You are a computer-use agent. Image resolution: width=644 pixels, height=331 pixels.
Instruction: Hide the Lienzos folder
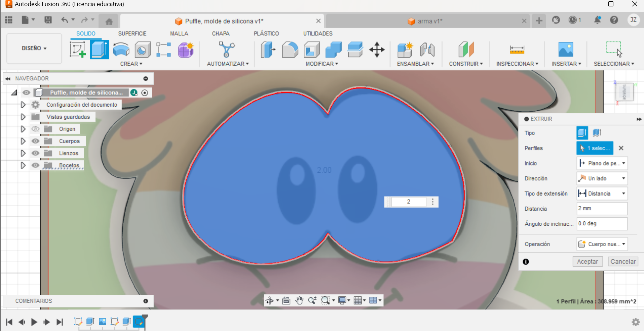coord(35,153)
